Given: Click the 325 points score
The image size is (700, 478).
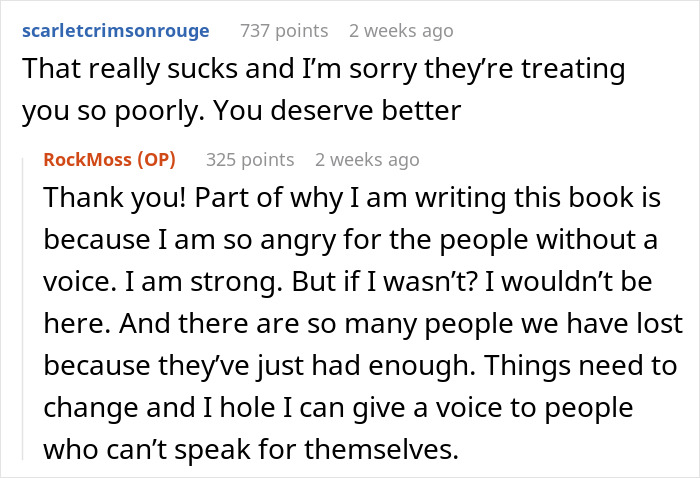Looking at the screenshot, I should point(250,160).
